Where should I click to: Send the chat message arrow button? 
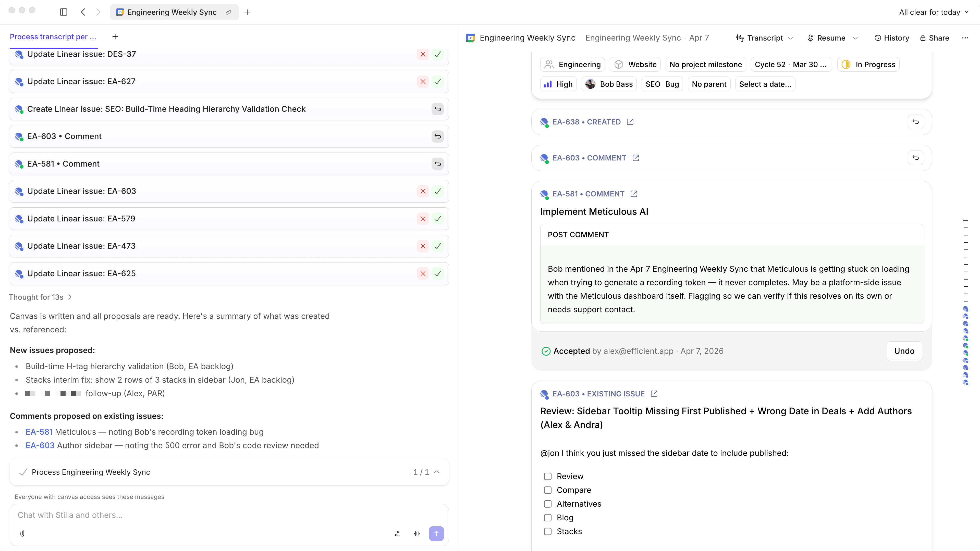point(436,533)
